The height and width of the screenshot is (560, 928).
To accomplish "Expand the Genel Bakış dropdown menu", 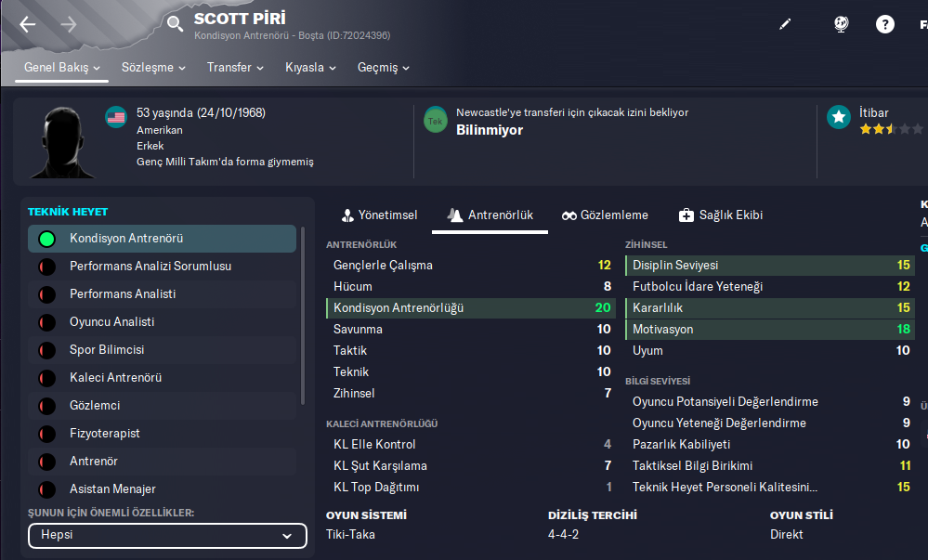I will (62, 68).
